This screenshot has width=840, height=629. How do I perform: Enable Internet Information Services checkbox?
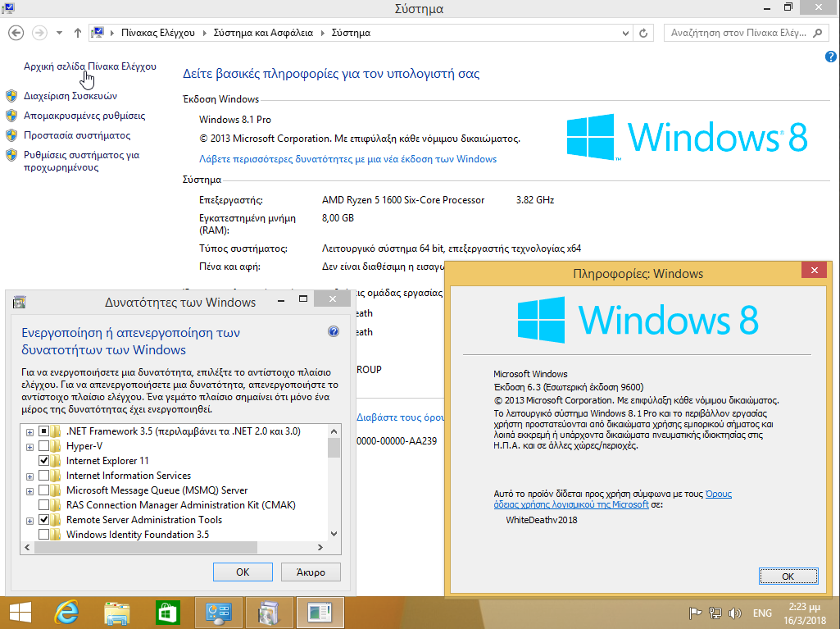[44, 476]
